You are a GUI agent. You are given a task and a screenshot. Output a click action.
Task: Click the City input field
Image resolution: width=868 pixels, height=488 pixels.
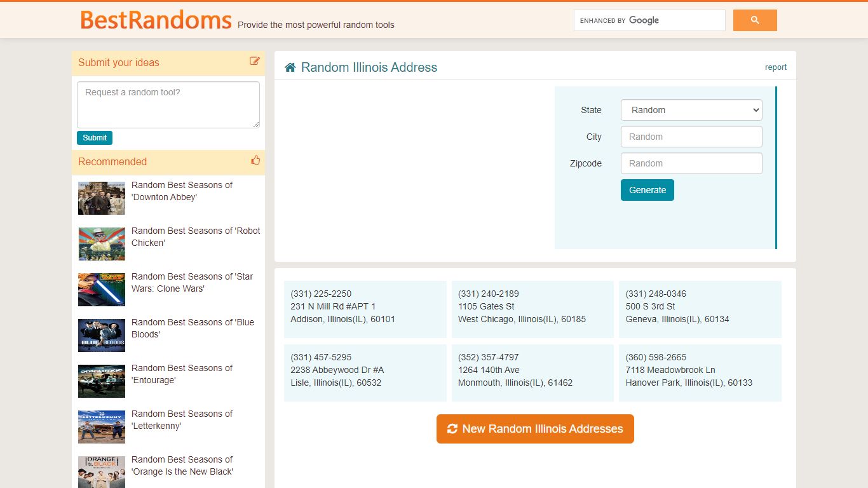point(691,137)
